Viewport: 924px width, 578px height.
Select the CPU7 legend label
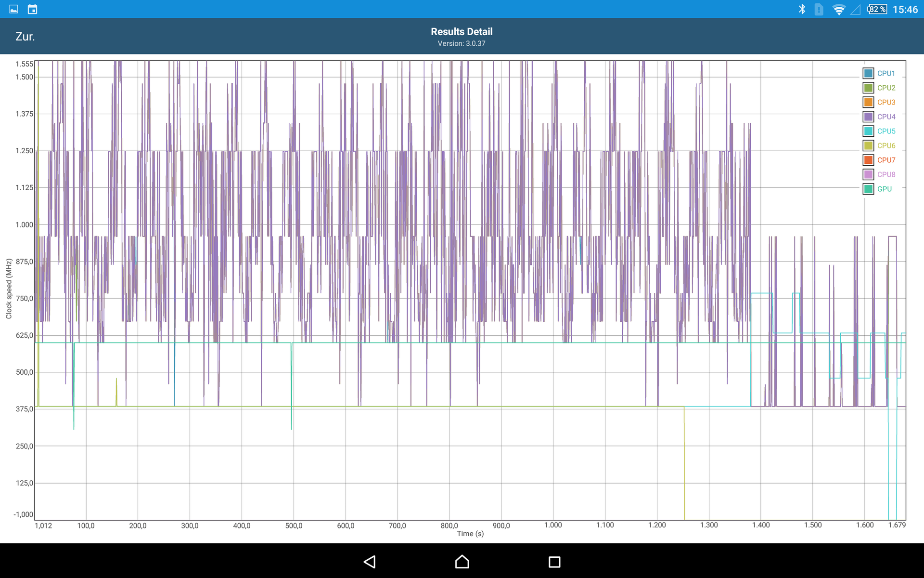(x=886, y=160)
